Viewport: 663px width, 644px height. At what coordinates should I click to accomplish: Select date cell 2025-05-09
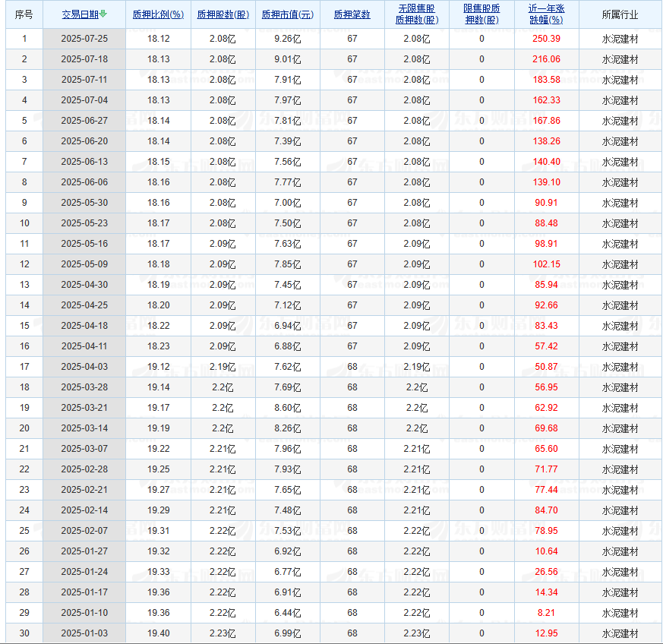click(x=84, y=264)
